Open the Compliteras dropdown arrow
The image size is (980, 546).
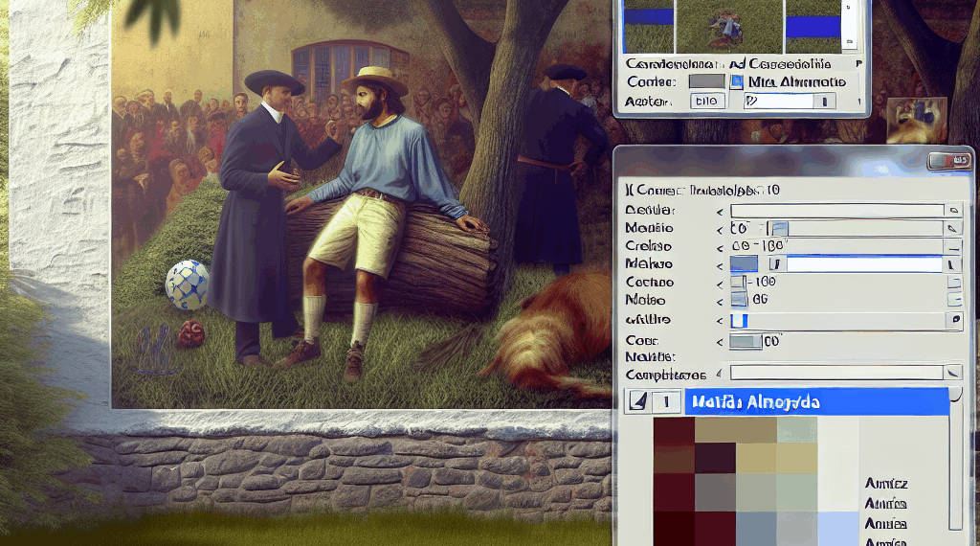[952, 374]
